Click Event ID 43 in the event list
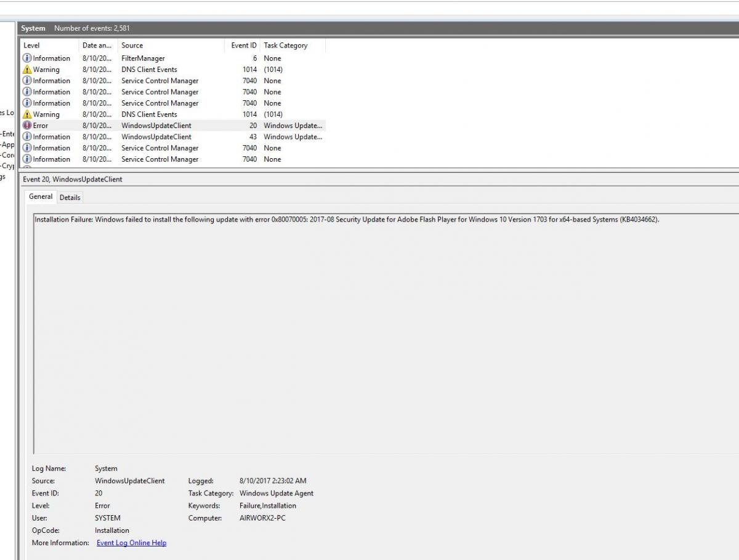The width and height of the screenshot is (739, 560). (253, 137)
